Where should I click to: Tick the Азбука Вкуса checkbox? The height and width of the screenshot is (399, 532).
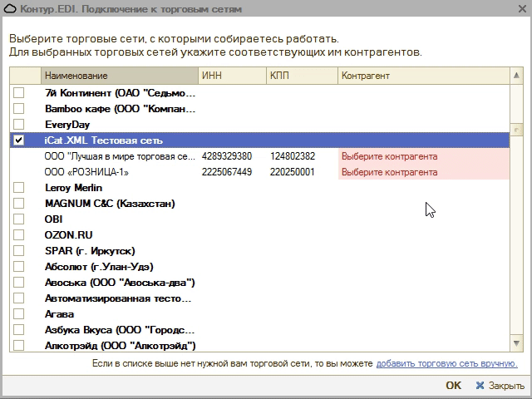[x=18, y=329]
